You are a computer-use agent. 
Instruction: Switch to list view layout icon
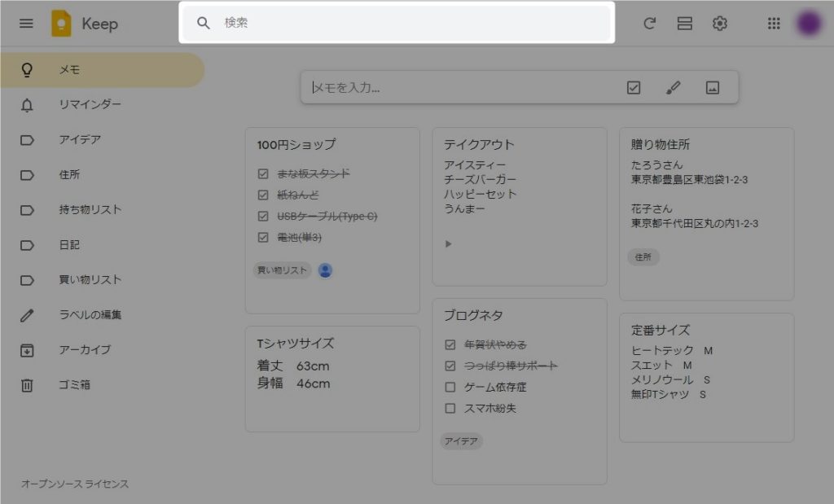(x=684, y=24)
